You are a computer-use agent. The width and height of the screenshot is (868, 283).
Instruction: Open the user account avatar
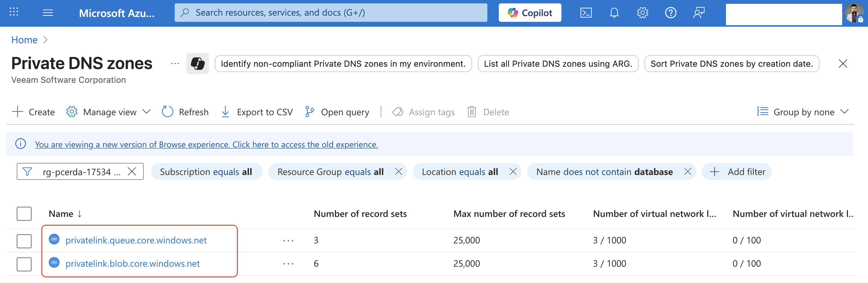tap(854, 13)
